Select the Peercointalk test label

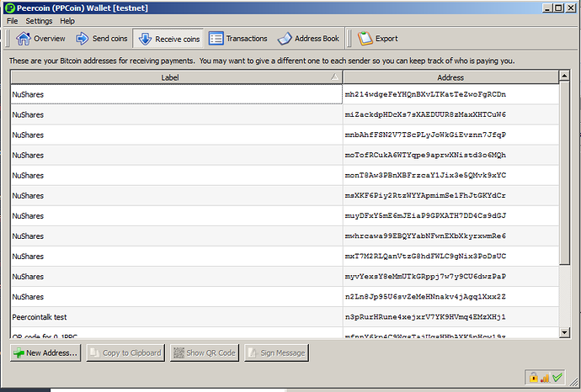40,317
